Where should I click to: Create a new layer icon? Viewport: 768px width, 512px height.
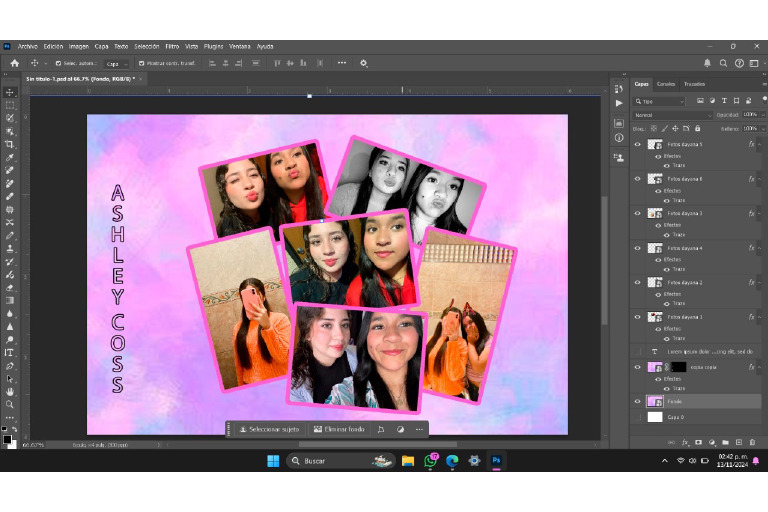(x=739, y=442)
